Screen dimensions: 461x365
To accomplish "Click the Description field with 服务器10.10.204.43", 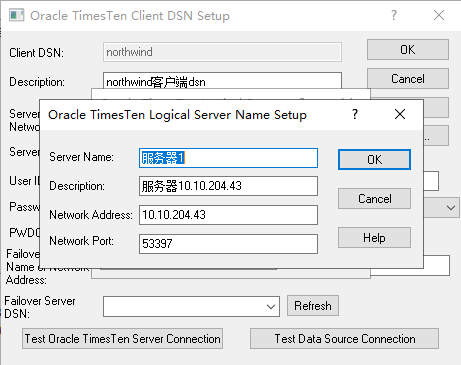I will click(x=228, y=186).
